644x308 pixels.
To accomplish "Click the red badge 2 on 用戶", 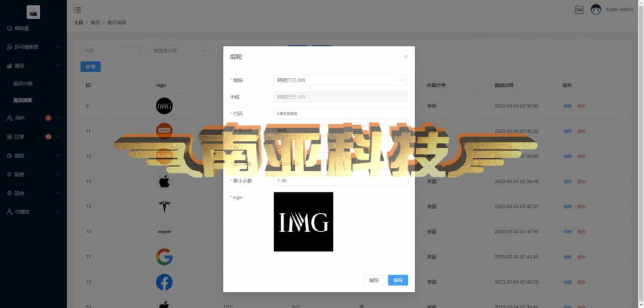I will (x=48, y=118).
